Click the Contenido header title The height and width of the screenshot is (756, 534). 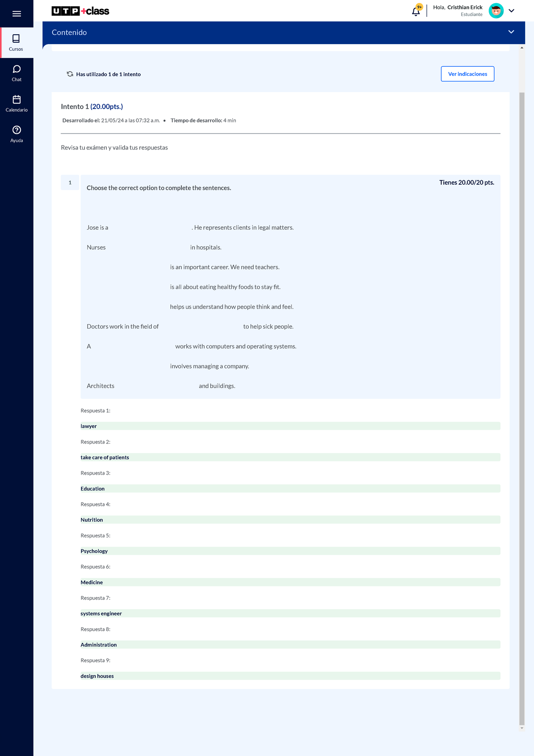(x=69, y=33)
